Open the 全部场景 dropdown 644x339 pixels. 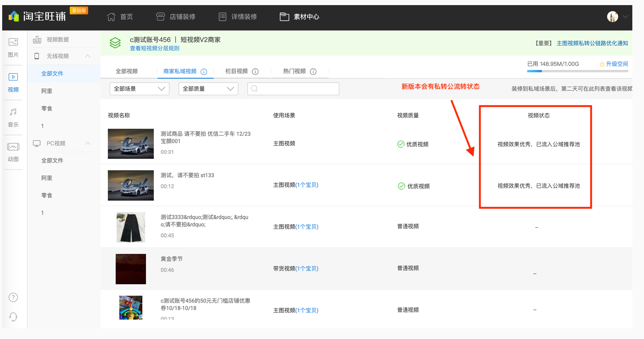coord(139,89)
